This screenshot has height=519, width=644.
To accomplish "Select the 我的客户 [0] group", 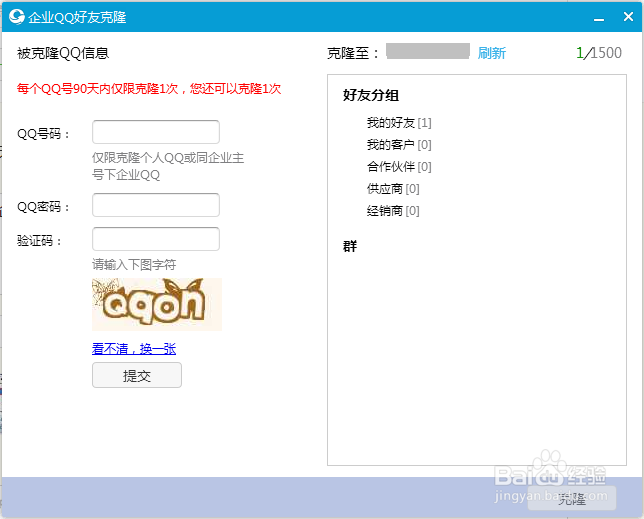I will [399, 145].
